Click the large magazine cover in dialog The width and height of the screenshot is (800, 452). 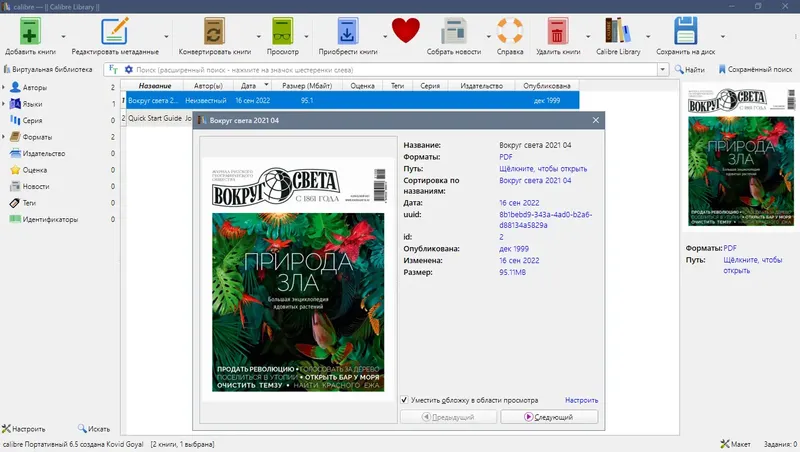298,280
